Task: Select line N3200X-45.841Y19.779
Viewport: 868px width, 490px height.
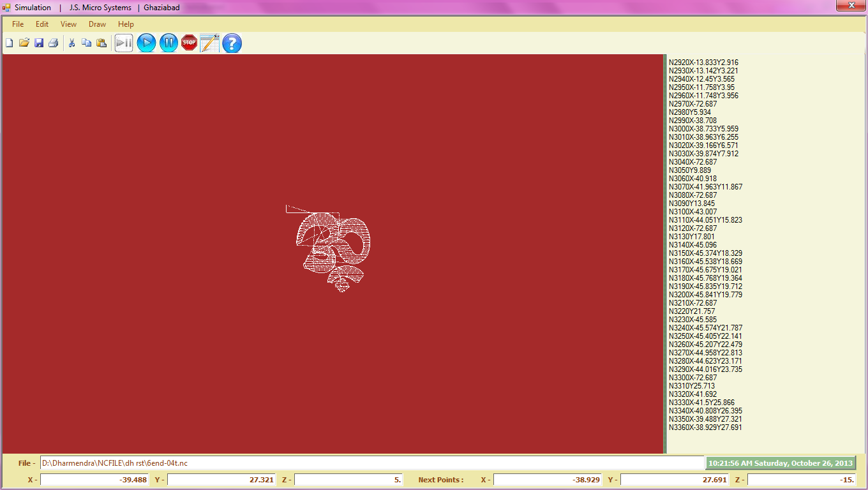Action: click(x=705, y=294)
